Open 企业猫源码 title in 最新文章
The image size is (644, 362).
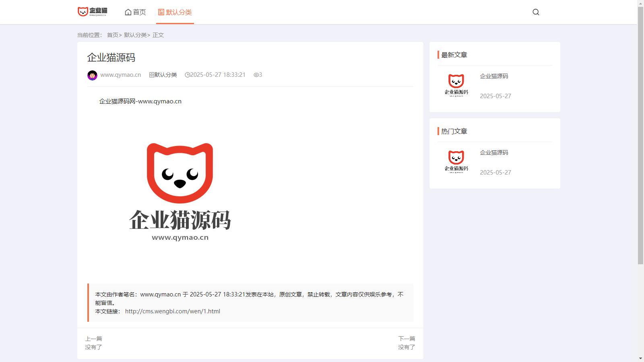pyautogui.click(x=494, y=76)
